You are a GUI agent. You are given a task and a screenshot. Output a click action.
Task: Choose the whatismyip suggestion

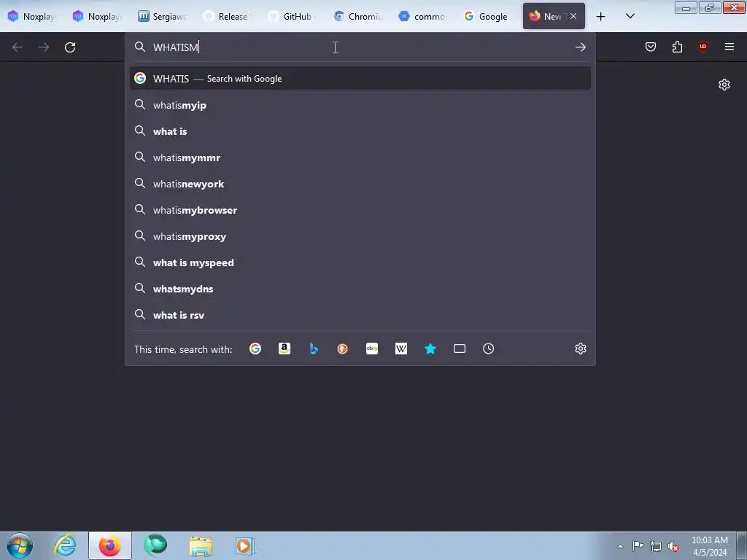(360, 105)
